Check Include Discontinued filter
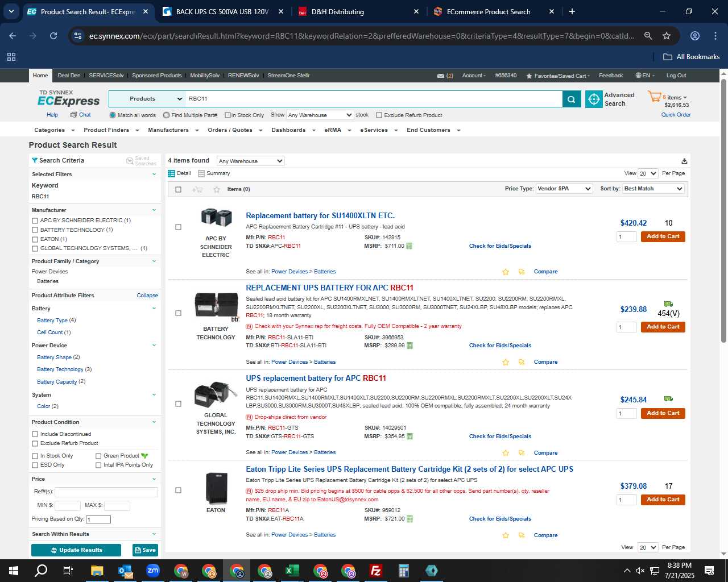728x582 pixels. click(x=35, y=434)
